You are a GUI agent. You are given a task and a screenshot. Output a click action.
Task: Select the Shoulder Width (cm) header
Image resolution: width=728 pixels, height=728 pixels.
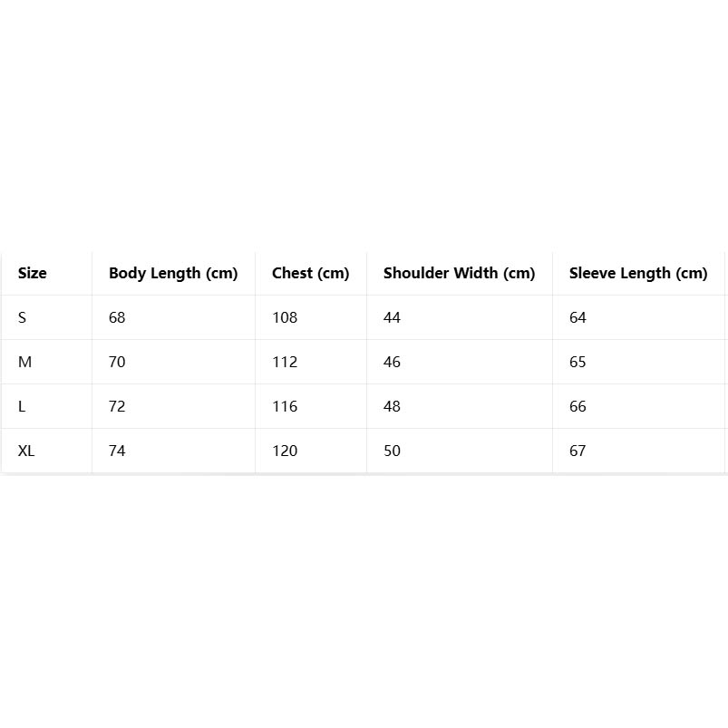click(x=459, y=273)
